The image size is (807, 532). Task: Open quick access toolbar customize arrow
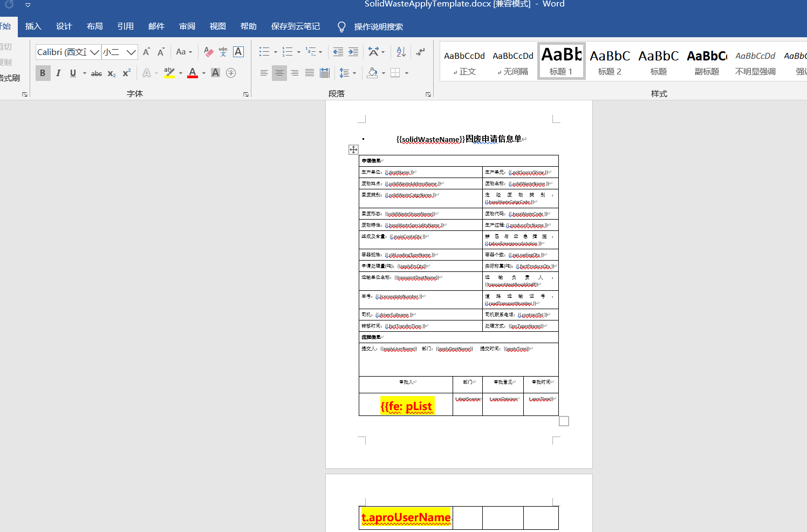[28, 5]
